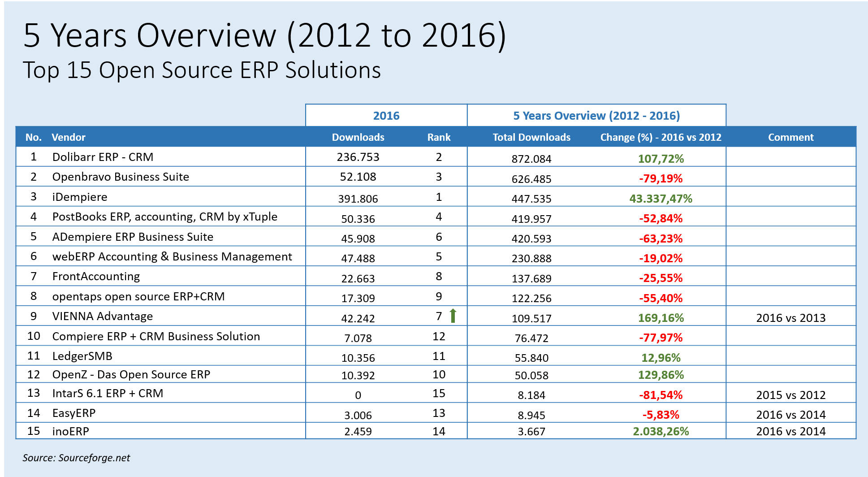Click total downloads value '872.084'
The width and height of the screenshot is (868, 477).
(531, 159)
